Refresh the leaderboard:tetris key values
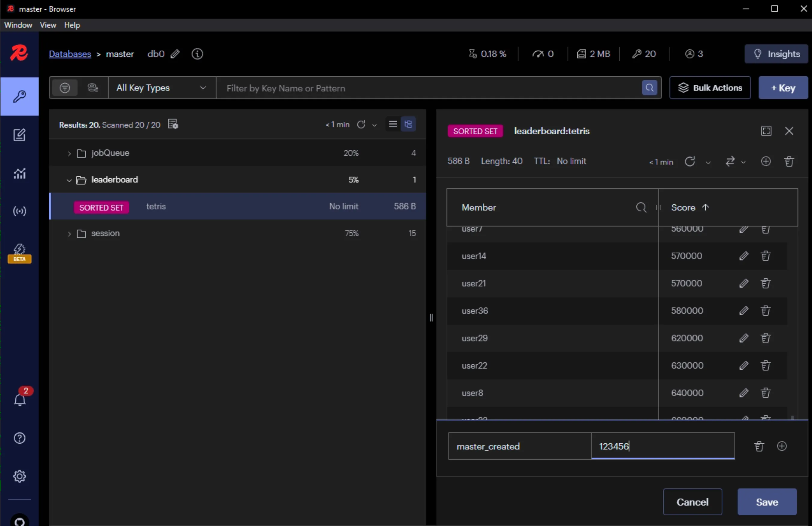812x526 pixels. [689, 161]
